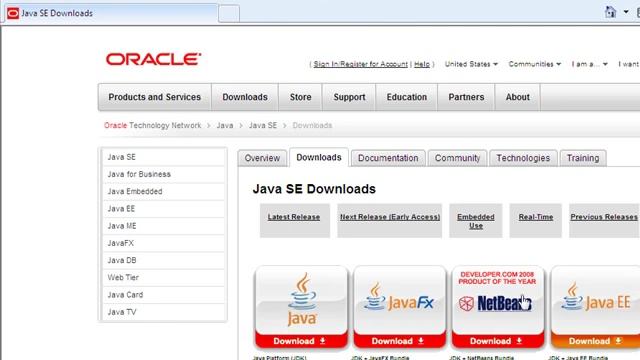Open the Downloads main navigation menu

[245, 97]
